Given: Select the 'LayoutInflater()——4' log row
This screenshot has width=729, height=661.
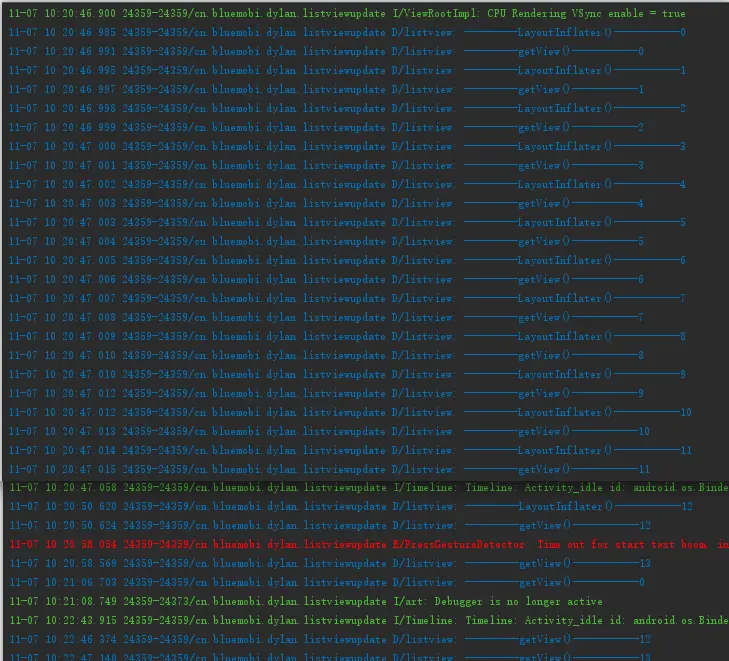Looking at the screenshot, I should pos(347,185).
